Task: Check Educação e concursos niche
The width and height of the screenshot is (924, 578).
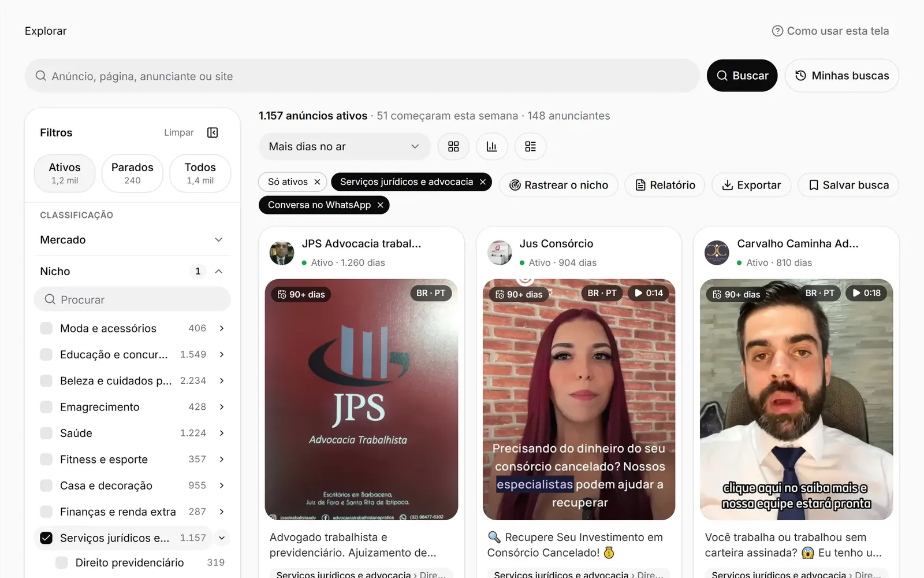Action: coord(46,354)
